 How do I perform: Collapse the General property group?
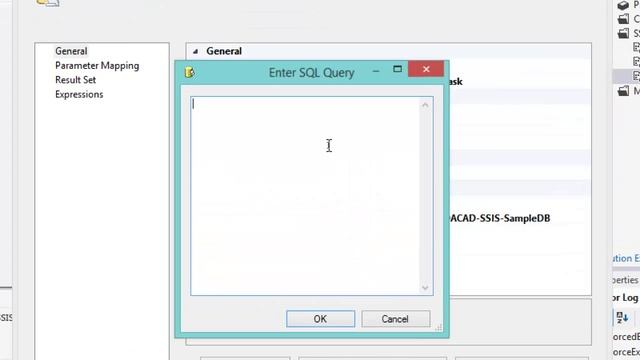click(x=195, y=51)
